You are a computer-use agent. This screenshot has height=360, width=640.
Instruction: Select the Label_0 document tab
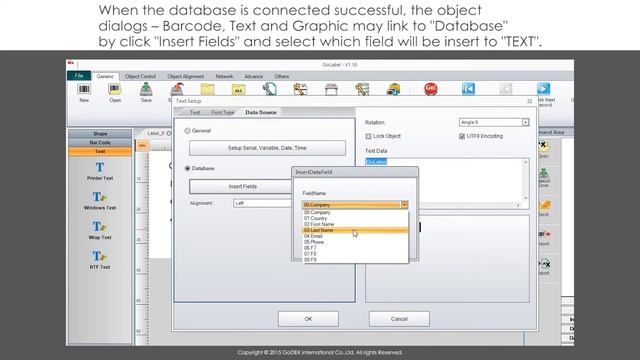(x=156, y=133)
